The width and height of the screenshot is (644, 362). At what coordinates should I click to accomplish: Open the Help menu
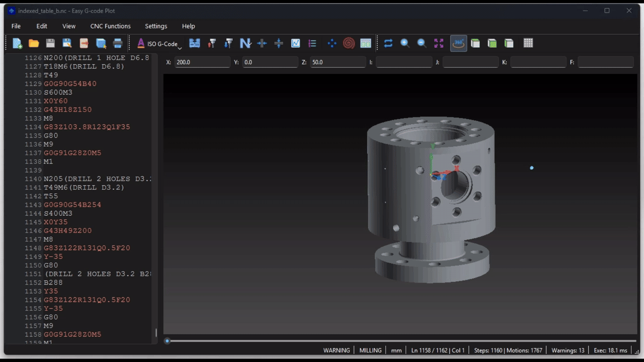click(x=188, y=26)
